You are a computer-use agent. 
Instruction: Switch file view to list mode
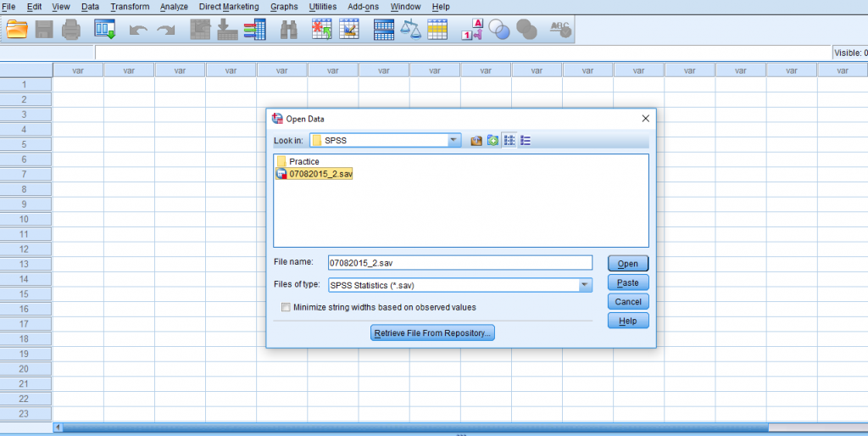pyautogui.click(x=509, y=141)
